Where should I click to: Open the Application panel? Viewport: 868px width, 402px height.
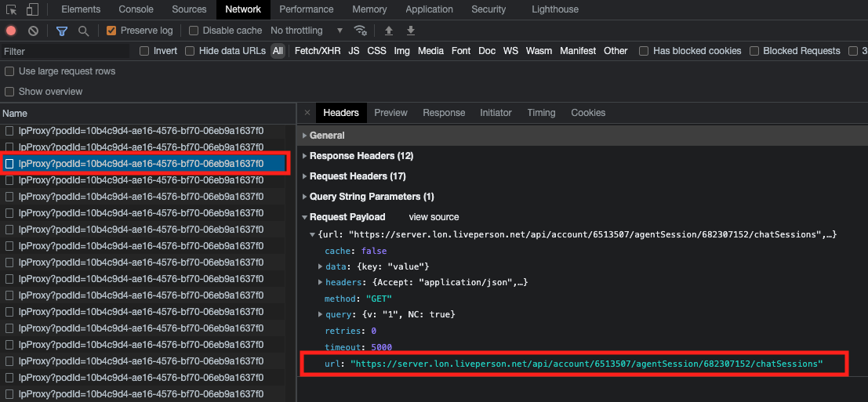click(x=429, y=9)
